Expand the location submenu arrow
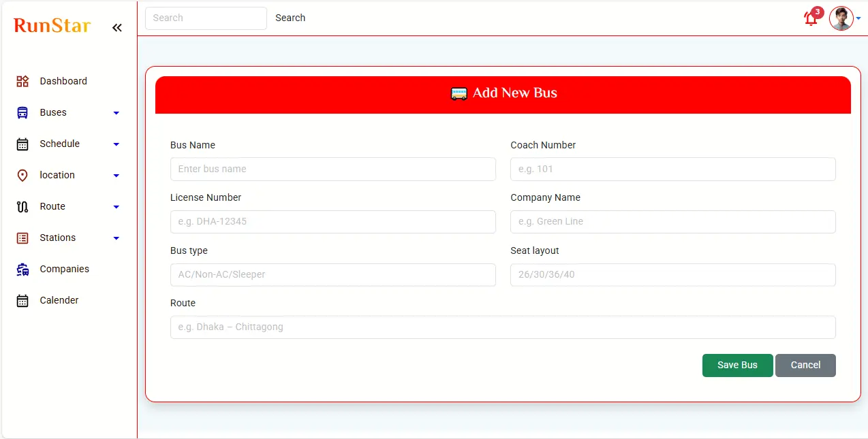868x439 pixels. [117, 176]
